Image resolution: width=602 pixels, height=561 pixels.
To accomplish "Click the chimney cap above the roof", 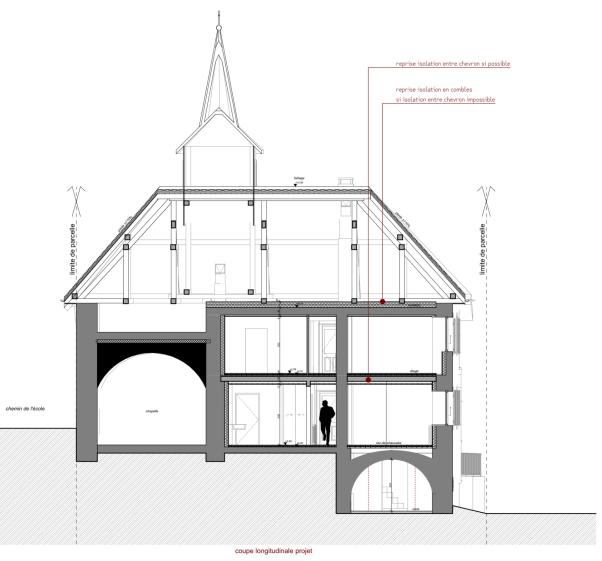I will coord(346,182).
